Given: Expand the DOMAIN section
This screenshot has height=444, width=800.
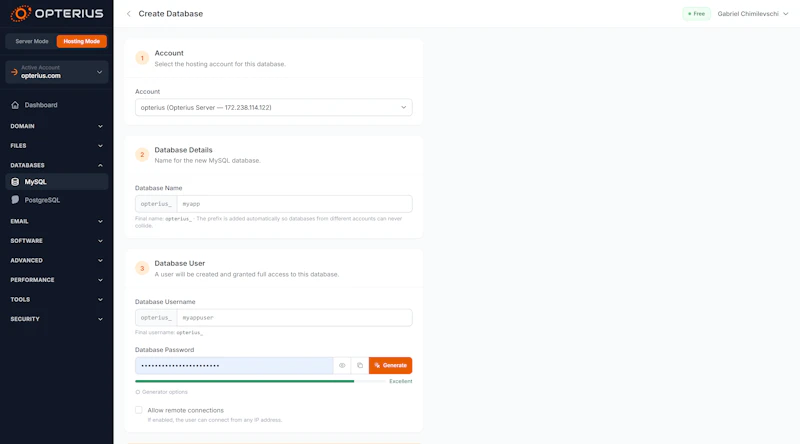Looking at the screenshot, I should coord(57,126).
